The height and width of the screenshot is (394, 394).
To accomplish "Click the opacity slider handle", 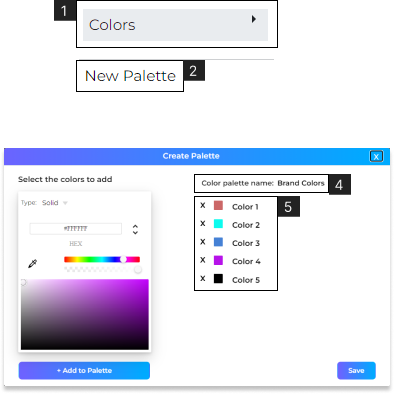I will (138, 269).
